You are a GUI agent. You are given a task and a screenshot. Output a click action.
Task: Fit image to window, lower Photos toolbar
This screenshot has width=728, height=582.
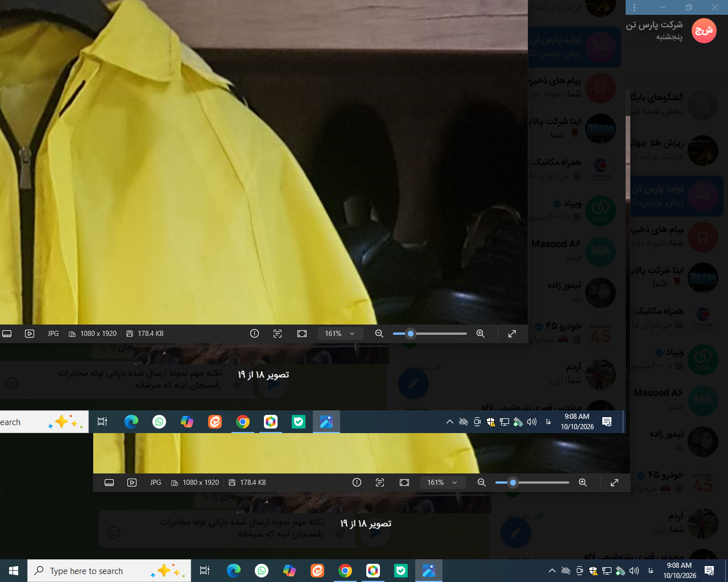point(404,483)
